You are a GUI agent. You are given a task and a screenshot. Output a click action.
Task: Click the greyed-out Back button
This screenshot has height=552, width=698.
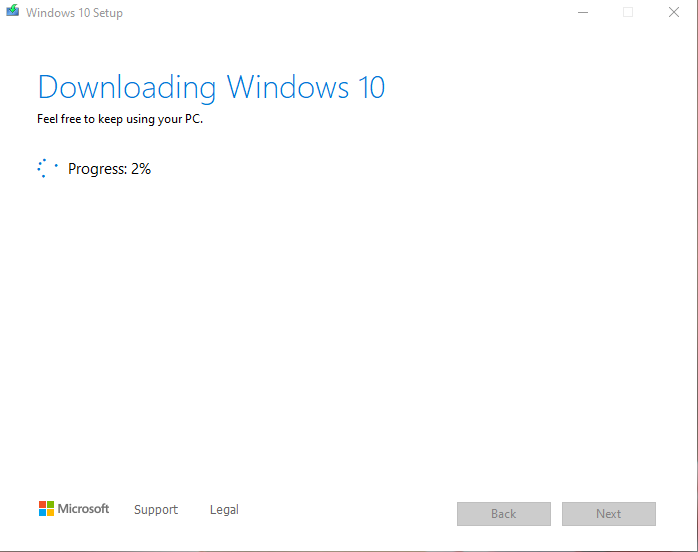pyautogui.click(x=504, y=514)
